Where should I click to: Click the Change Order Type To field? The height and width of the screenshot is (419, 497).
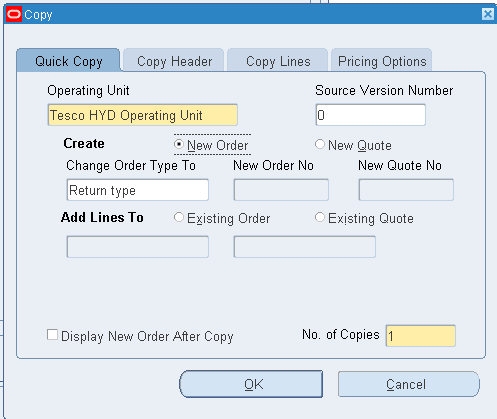[x=138, y=190]
